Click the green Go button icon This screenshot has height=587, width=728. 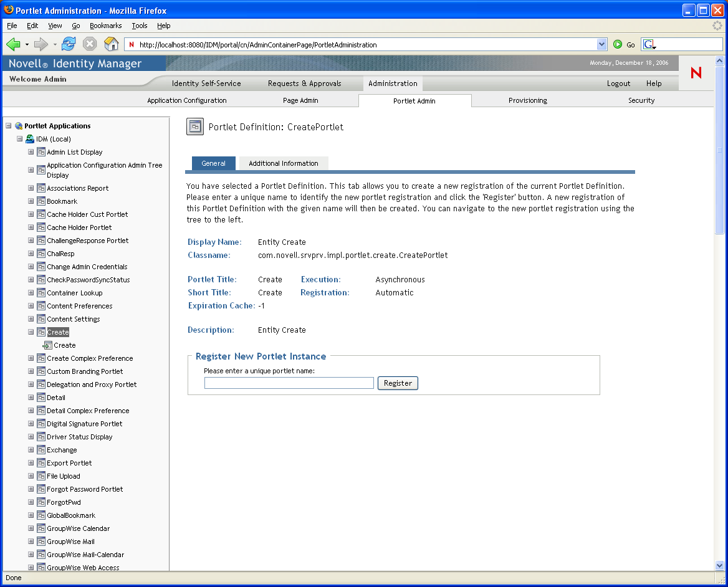618,44
